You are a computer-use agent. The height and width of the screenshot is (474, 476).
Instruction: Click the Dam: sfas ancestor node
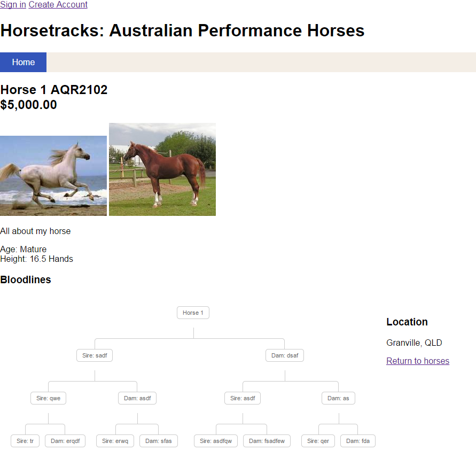[159, 441]
